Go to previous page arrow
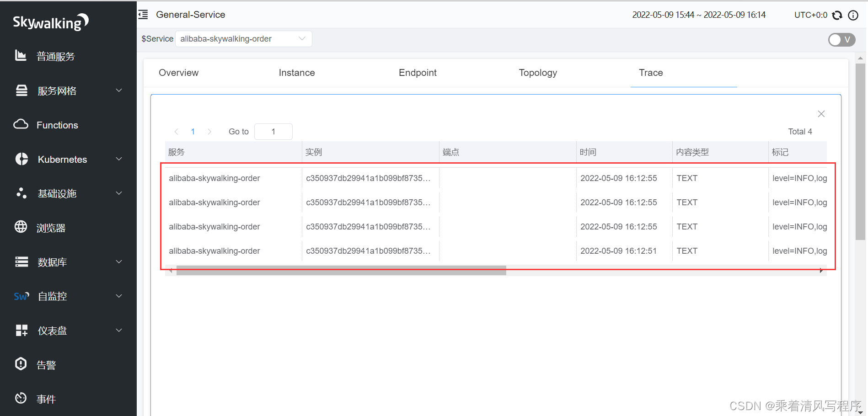Screen dimensions: 868x416 coord(176,132)
